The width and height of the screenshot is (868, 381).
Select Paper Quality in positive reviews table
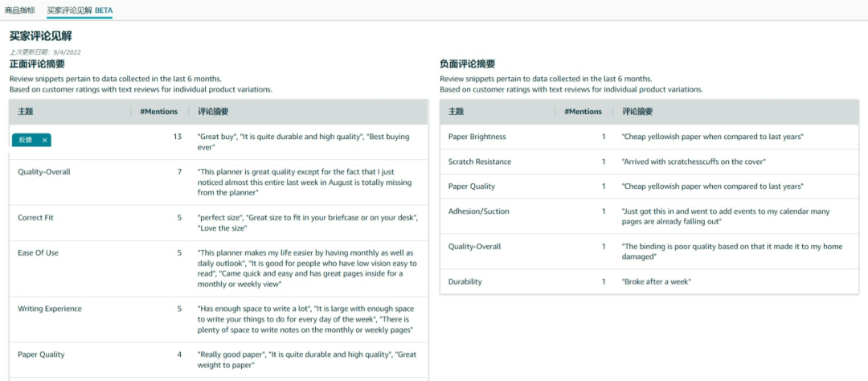[41, 354]
